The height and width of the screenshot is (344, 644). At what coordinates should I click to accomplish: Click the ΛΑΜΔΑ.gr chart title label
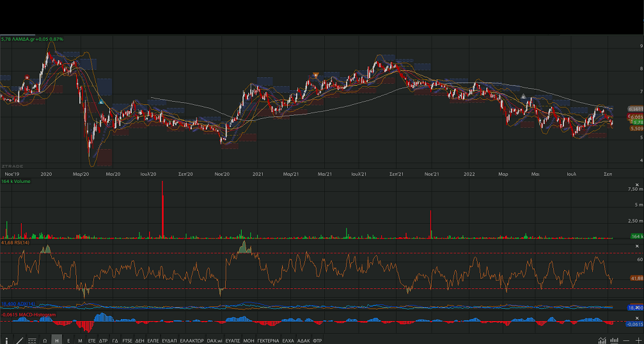click(x=24, y=39)
